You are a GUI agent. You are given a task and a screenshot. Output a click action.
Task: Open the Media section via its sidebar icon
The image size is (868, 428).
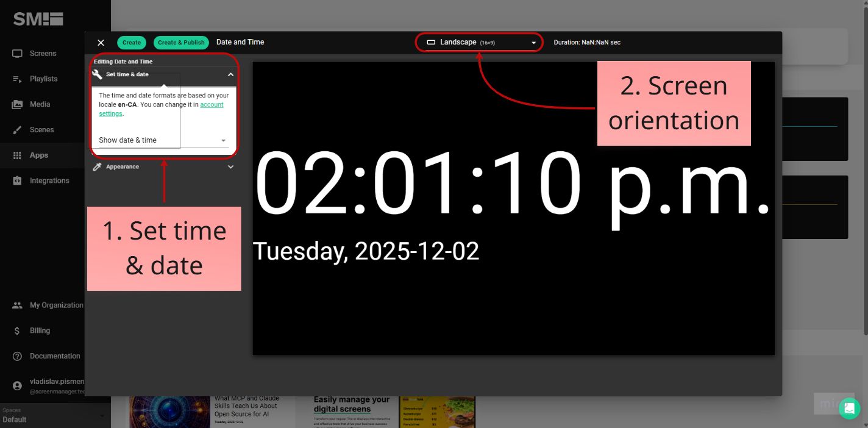tap(16, 104)
